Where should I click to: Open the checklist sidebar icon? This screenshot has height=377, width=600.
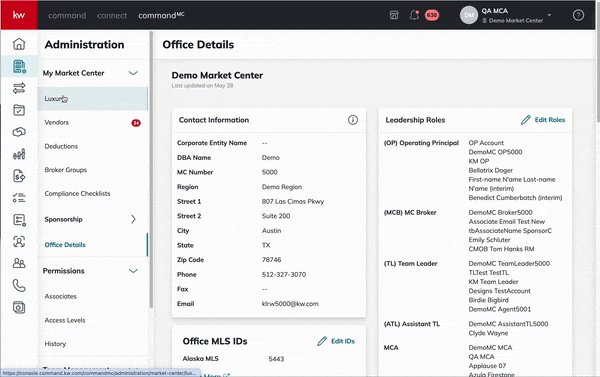pos(19,198)
